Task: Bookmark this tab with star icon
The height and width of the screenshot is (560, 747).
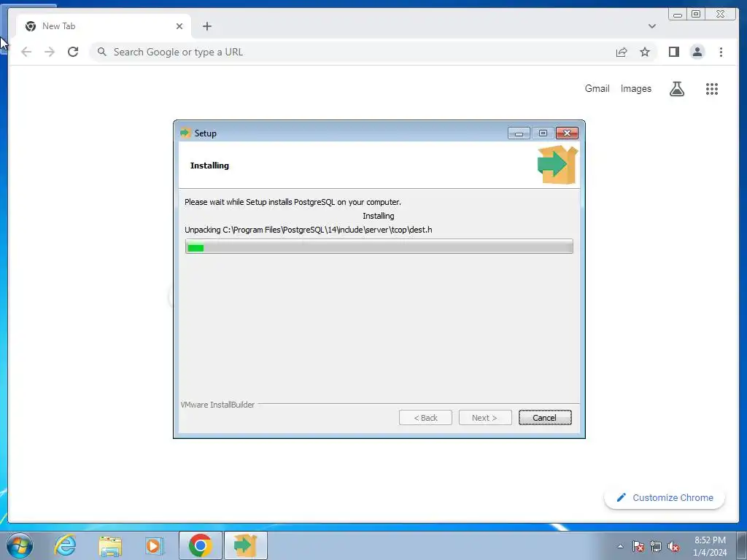Action: tap(645, 52)
